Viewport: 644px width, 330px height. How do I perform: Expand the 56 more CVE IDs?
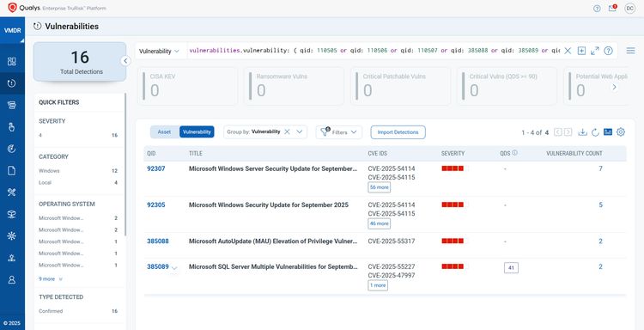(x=379, y=187)
